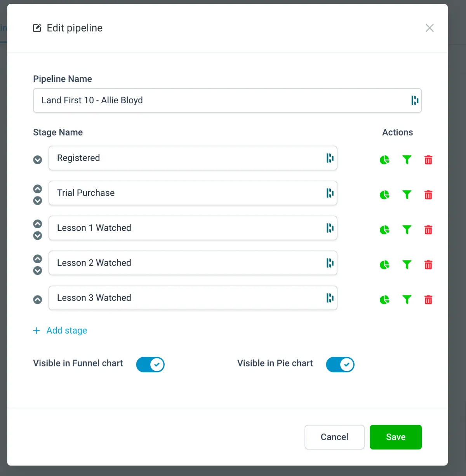The width and height of the screenshot is (466, 476).
Task: Click trash icon for Lesson 3 Watched
Action: coord(428,300)
